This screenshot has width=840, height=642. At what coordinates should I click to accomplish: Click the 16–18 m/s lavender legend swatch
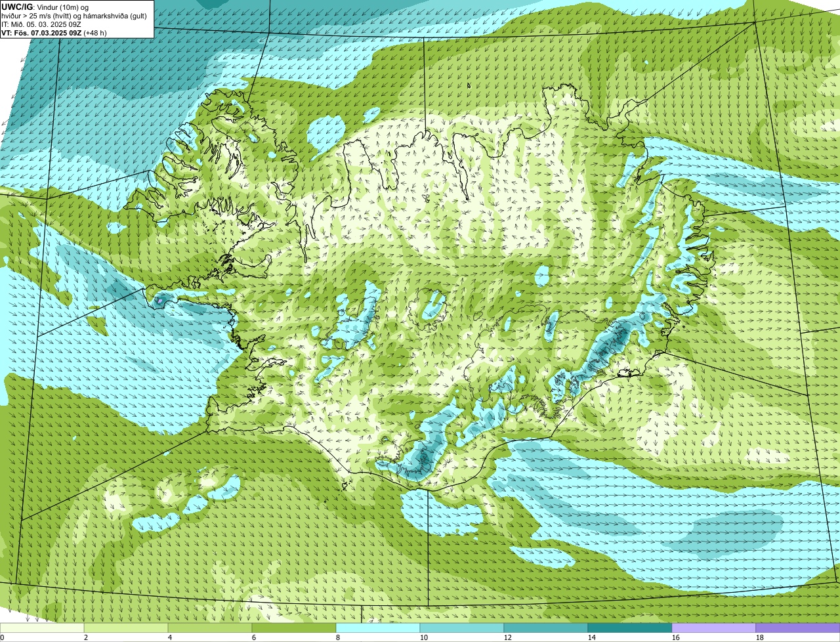point(714,628)
